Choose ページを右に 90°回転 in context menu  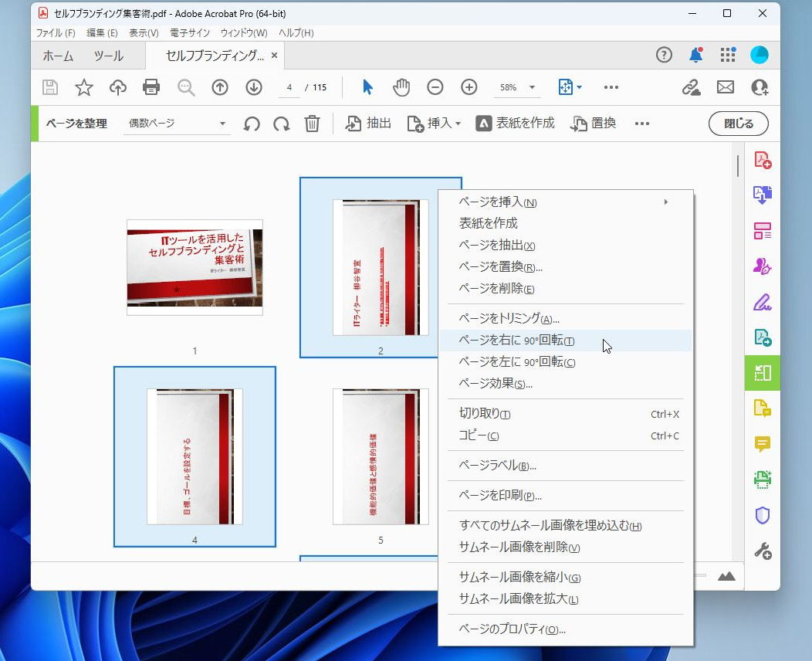click(x=565, y=341)
